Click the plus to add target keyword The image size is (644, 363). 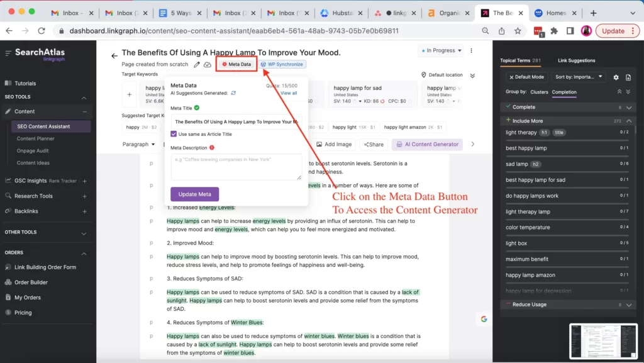point(129,94)
